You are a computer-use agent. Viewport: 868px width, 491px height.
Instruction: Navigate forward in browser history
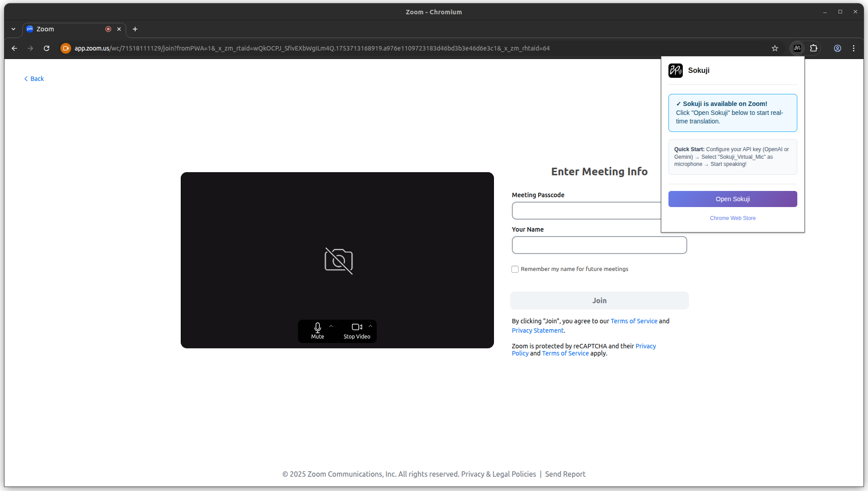click(x=30, y=48)
